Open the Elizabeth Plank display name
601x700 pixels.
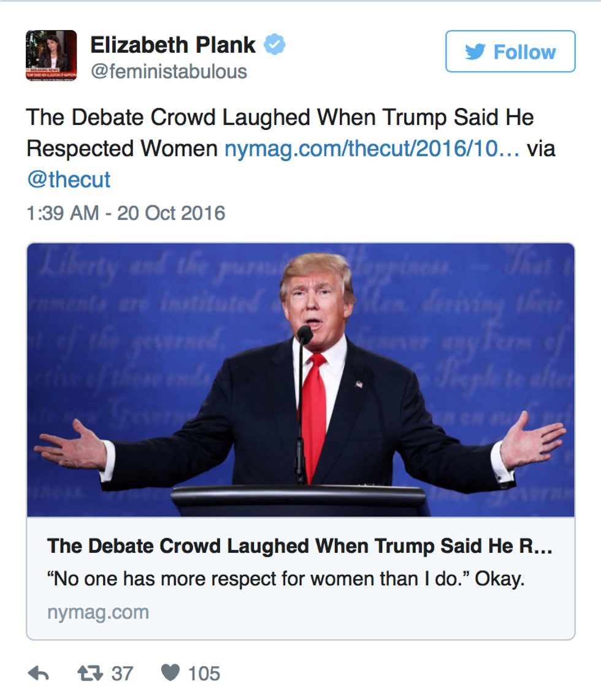tap(173, 45)
